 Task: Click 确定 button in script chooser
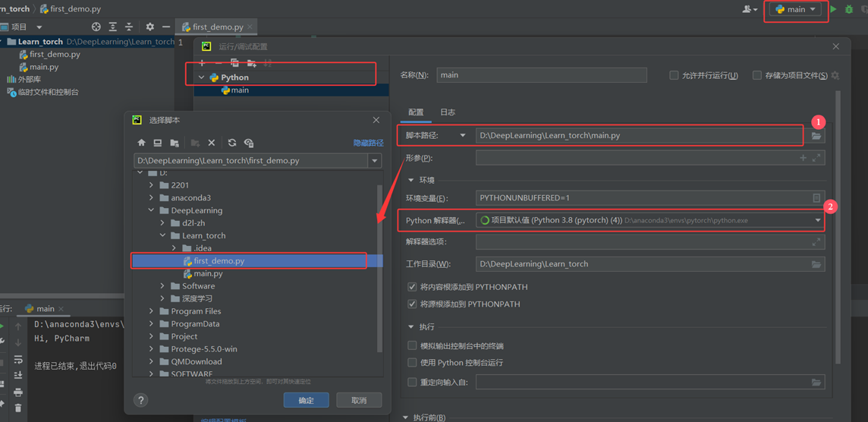pos(306,401)
